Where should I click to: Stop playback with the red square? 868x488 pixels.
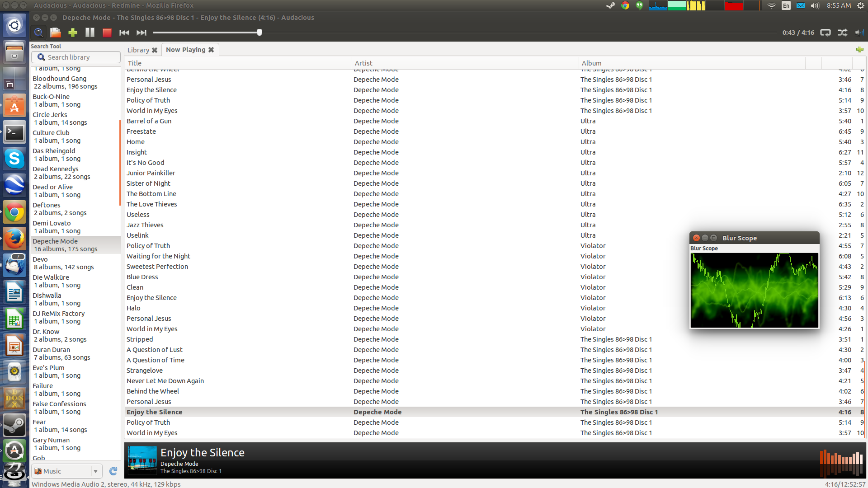[107, 33]
